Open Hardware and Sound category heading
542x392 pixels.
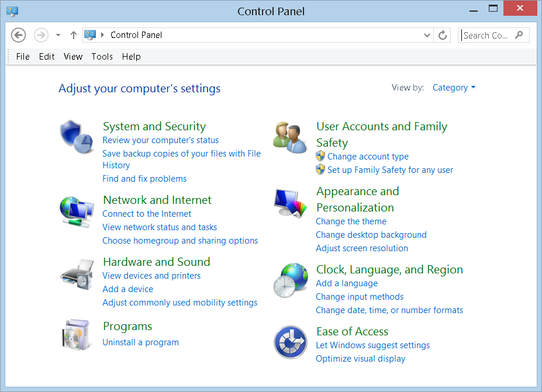coord(157,262)
